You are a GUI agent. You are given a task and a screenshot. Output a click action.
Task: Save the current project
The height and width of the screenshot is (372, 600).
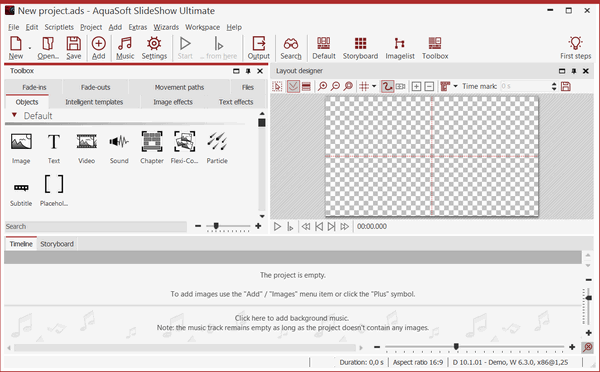tap(73, 48)
